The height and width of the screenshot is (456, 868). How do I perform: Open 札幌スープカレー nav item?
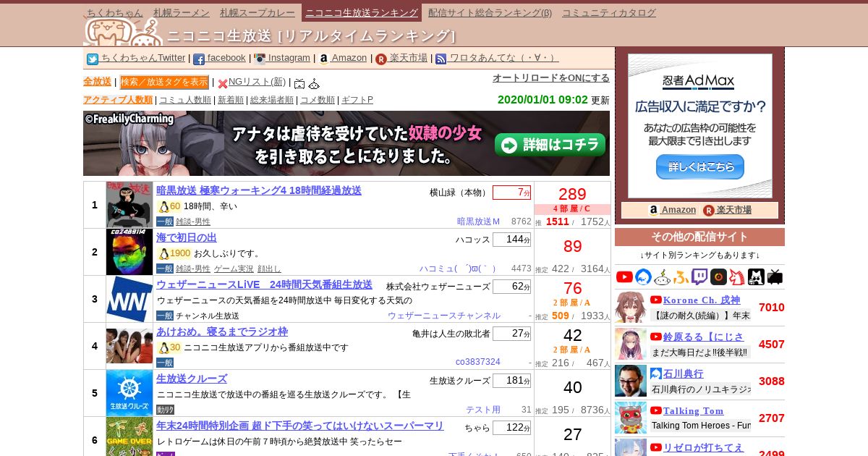258,12
